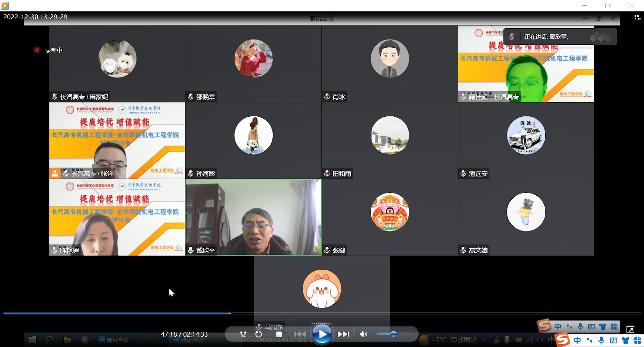Click the muted mic beside 孙海影
Image resolution: width=644 pixels, height=347 pixels.
[191, 173]
